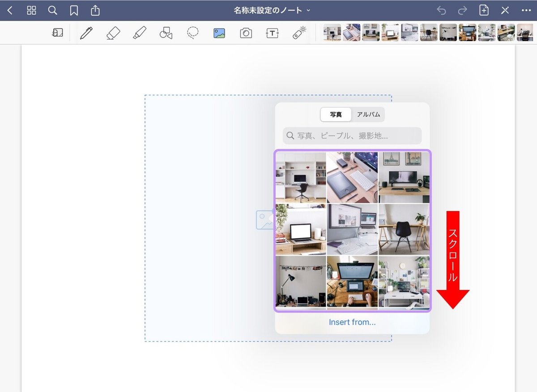Image resolution: width=537 pixels, height=392 pixels.
Task: Pick the laptop on wooden stand photo in the picker
Action: [301, 229]
